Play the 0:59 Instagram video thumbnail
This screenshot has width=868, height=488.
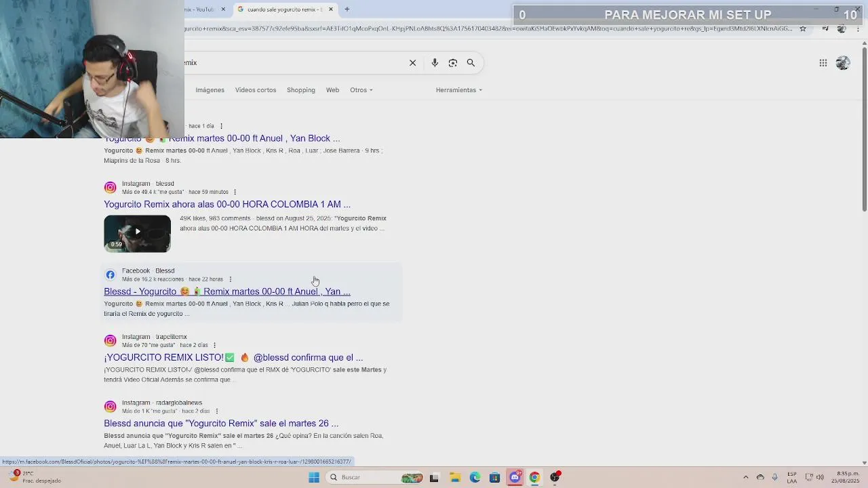coord(137,234)
